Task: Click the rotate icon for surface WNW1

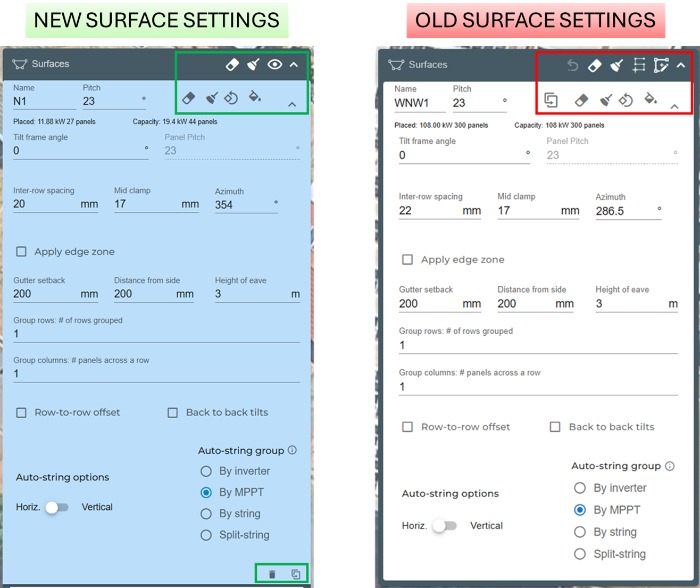Action: click(x=626, y=100)
